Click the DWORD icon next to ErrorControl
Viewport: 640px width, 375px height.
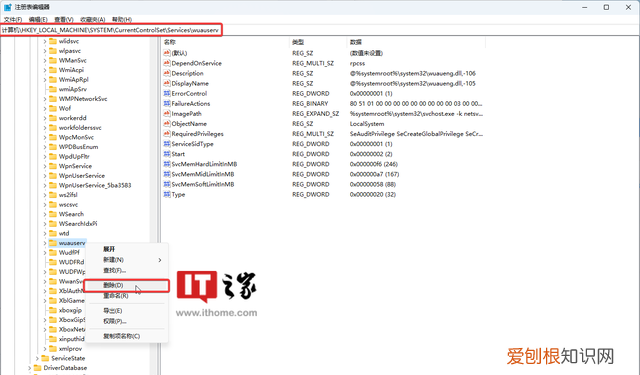pos(167,93)
